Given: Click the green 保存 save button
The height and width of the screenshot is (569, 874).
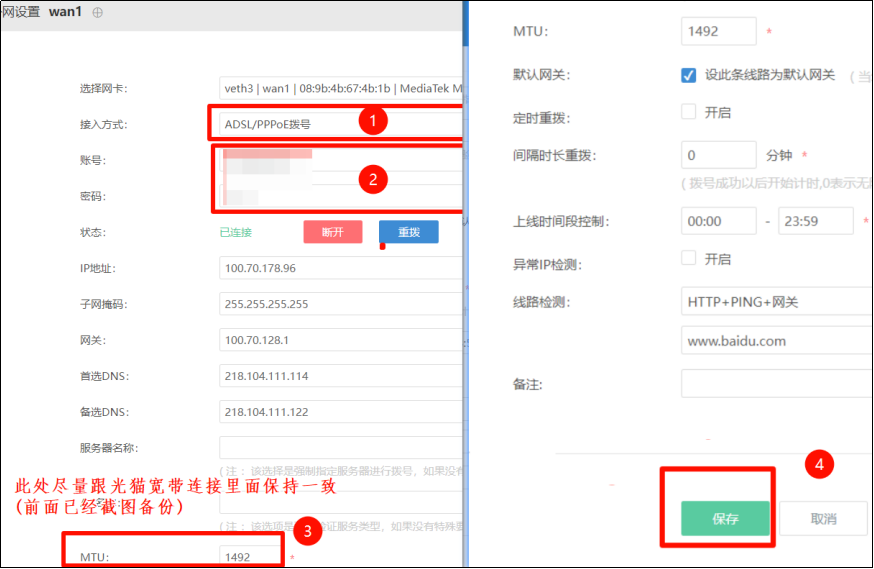Looking at the screenshot, I should click(x=725, y=518).
